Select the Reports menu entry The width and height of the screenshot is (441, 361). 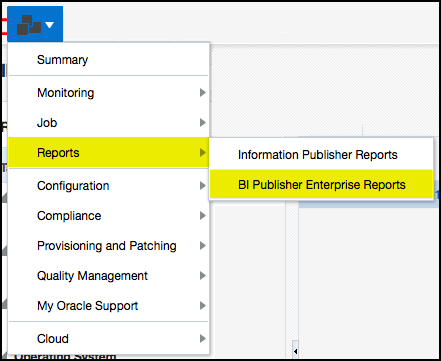108,152
